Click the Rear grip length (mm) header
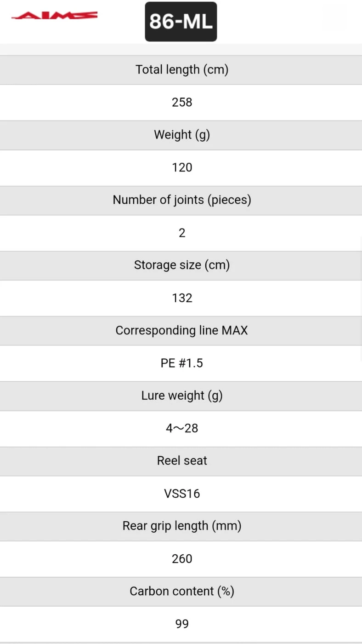The width and height of the screenshot is (362, 644). pos(182,526)
